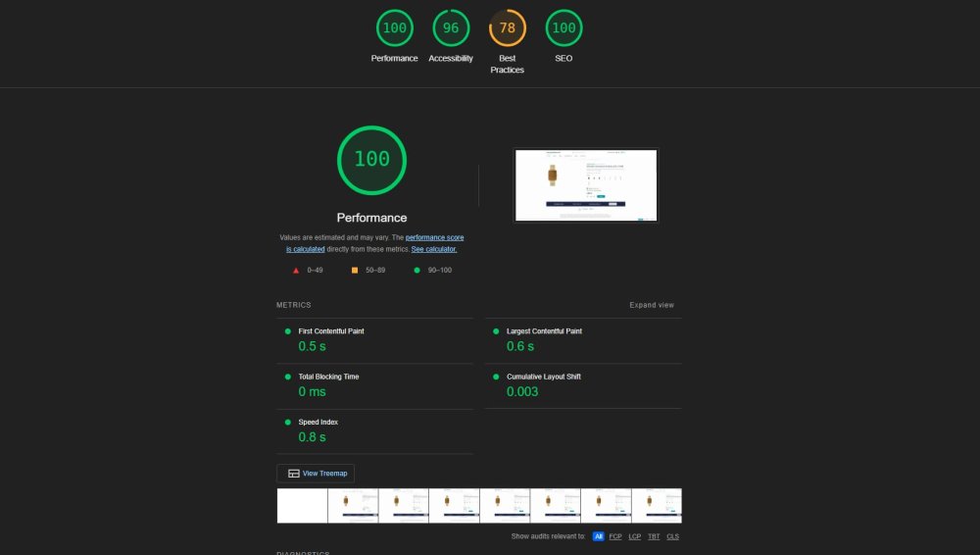Jump to the SEO score gauge
Viewport: 980px width, 555px height.
click(563, 28)
